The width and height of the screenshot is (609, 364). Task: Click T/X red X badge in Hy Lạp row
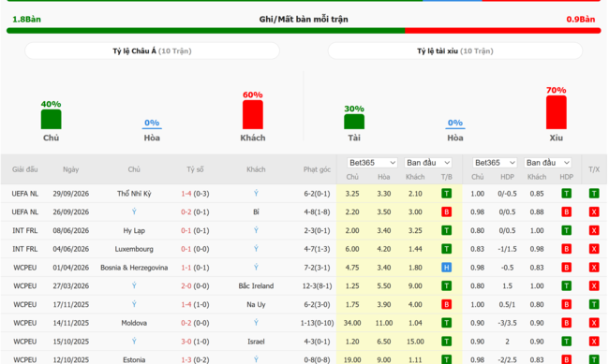coord(594,230)
